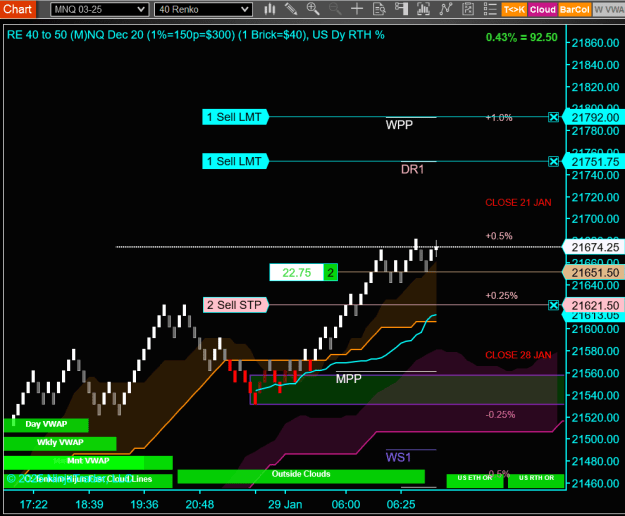Image resolution: width=625 pixels, height=516 pixels.
Task: Switch to the Chart tab
Action: [x=18, y=9]
